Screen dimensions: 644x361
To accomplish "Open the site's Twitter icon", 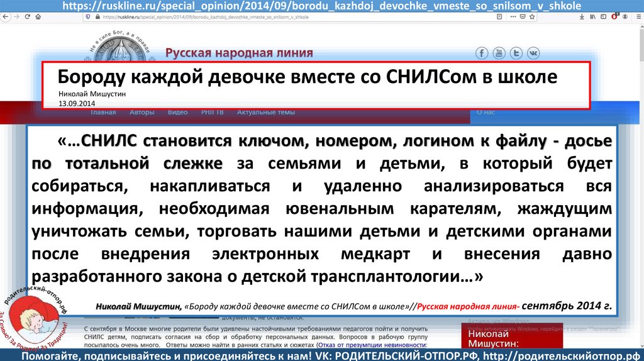I will point(516,53).
